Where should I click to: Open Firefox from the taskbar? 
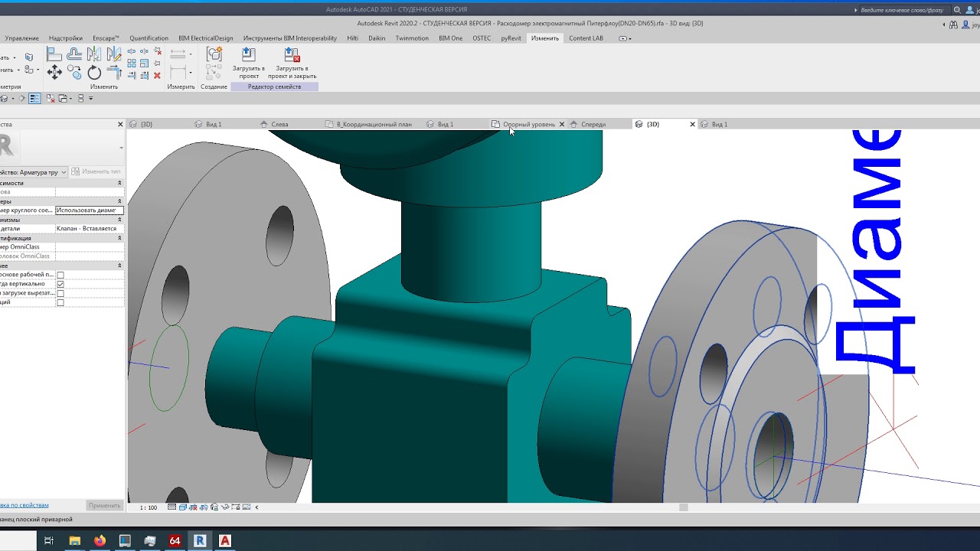pyautogui.click(x=100, y=540)
